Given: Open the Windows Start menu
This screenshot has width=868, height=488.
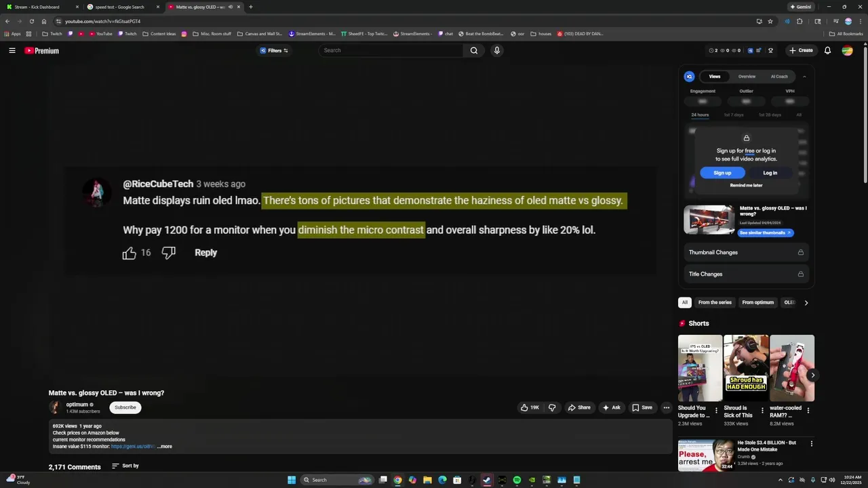Looking at the screenshot, I should (x=292, y=480).
